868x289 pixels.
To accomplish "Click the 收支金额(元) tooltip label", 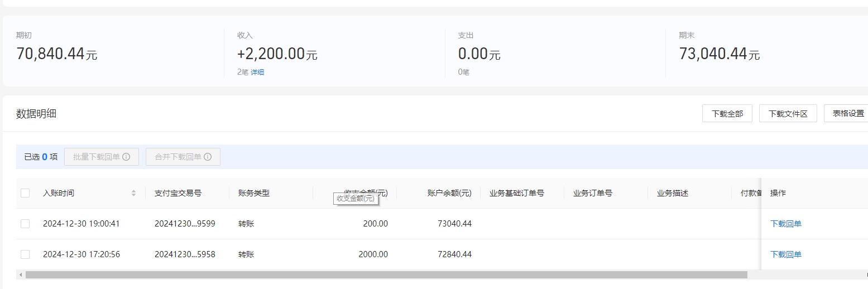I will point(356,199).
